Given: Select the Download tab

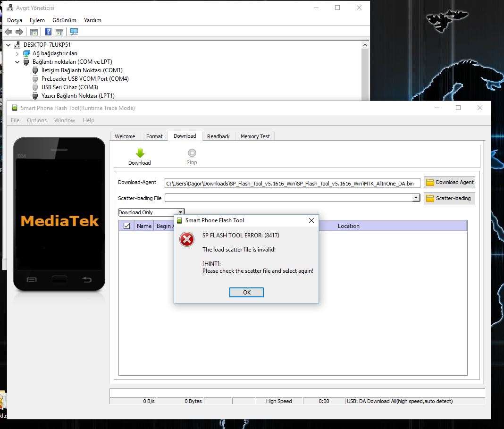Looking at the screenshot, I should pyautogui.click(x=185, y=136).
